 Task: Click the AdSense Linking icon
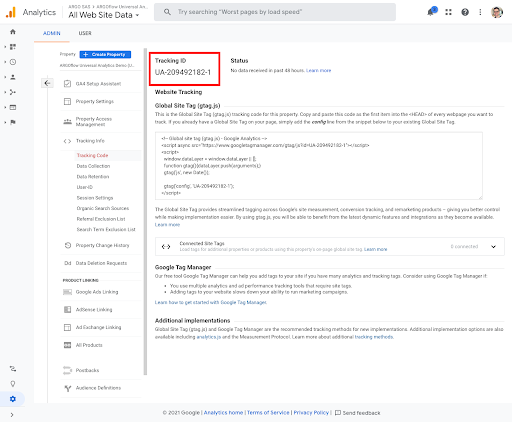[67, 310]
